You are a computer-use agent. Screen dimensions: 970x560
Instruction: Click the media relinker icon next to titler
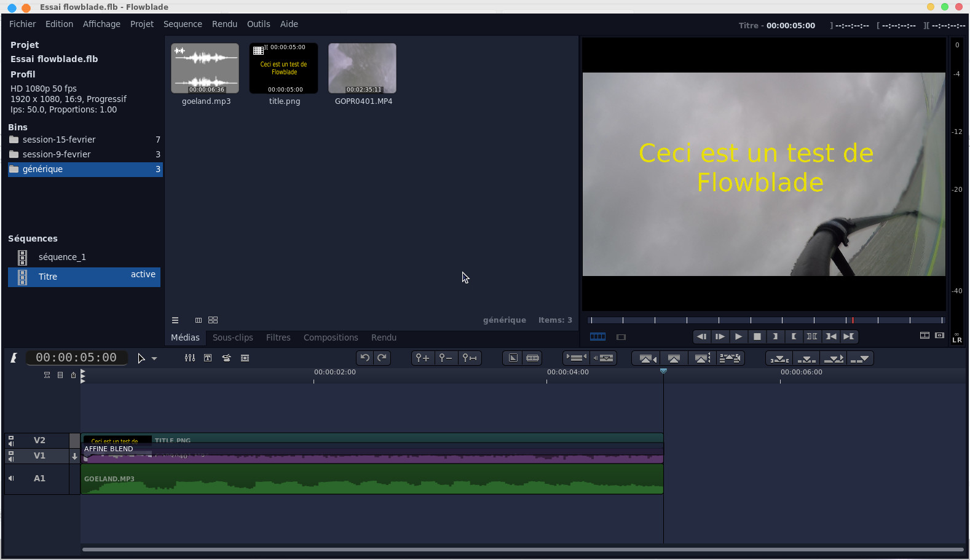[226, 358]
